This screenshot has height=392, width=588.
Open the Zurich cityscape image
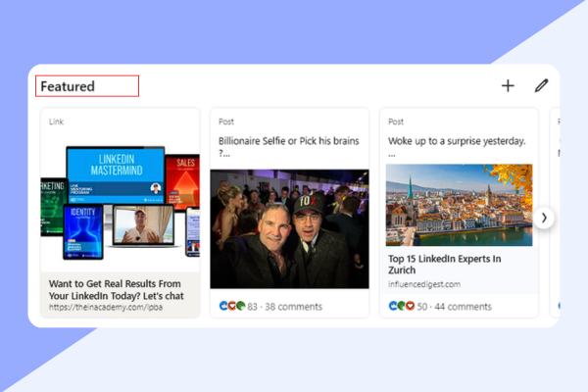coord(459,204)
